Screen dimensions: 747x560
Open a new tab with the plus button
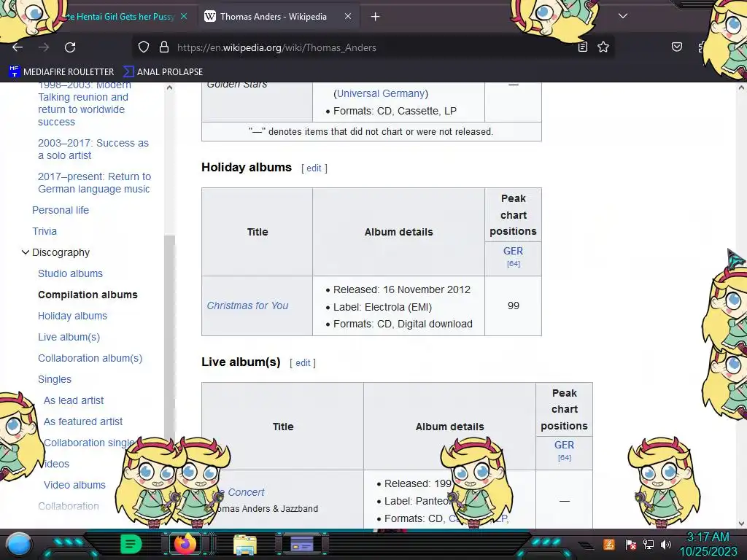[376, 17]
